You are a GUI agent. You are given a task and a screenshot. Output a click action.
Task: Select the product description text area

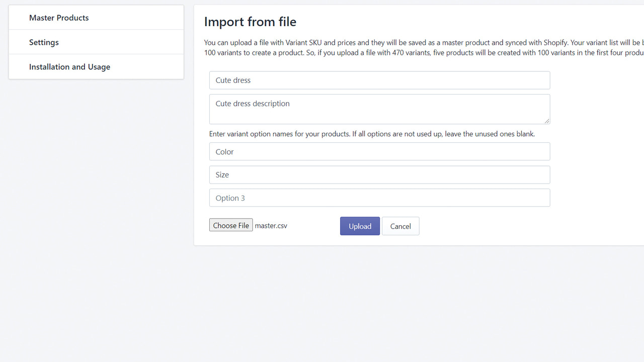[x=379, y=109]
